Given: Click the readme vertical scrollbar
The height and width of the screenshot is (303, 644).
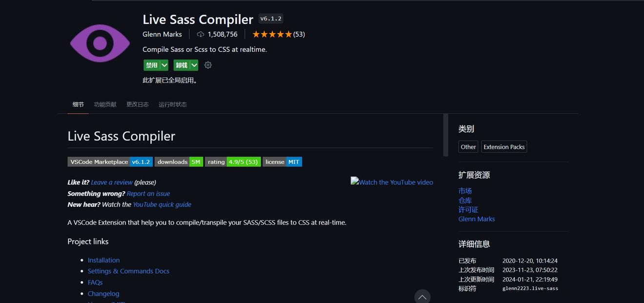Looking at the screenshot, I should tap(445, 135).
